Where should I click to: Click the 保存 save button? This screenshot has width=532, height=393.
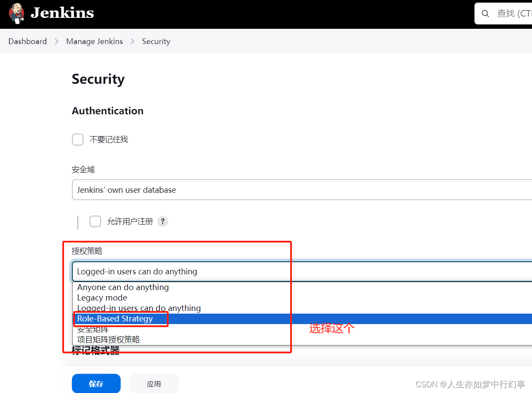coord(96,384)
